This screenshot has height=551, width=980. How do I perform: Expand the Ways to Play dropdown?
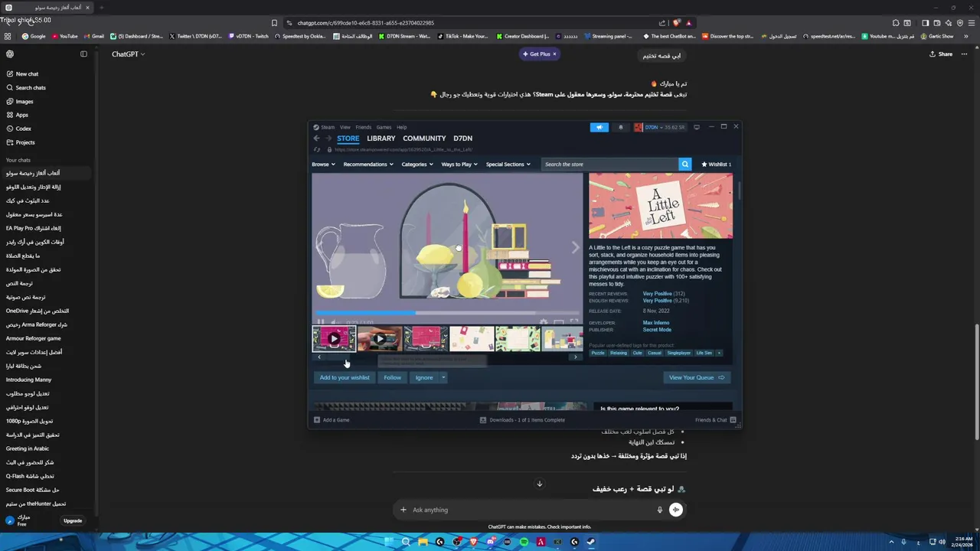[x=459, y=164]
